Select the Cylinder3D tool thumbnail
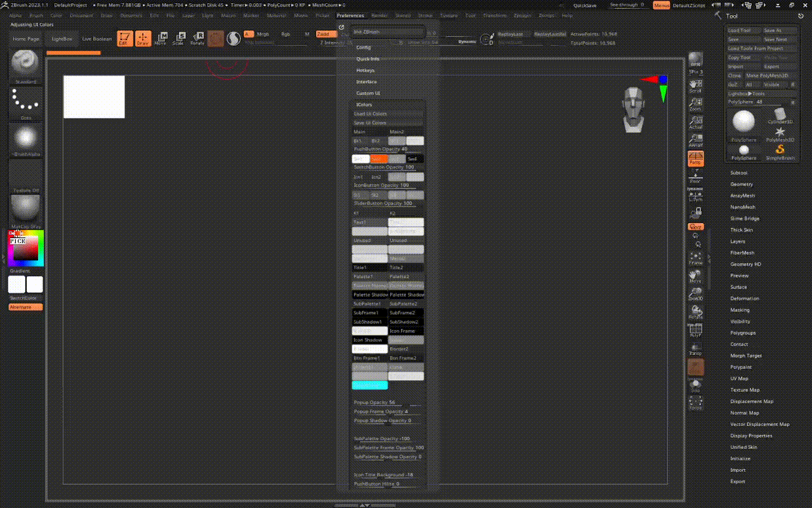 click(x=780, y=117)
